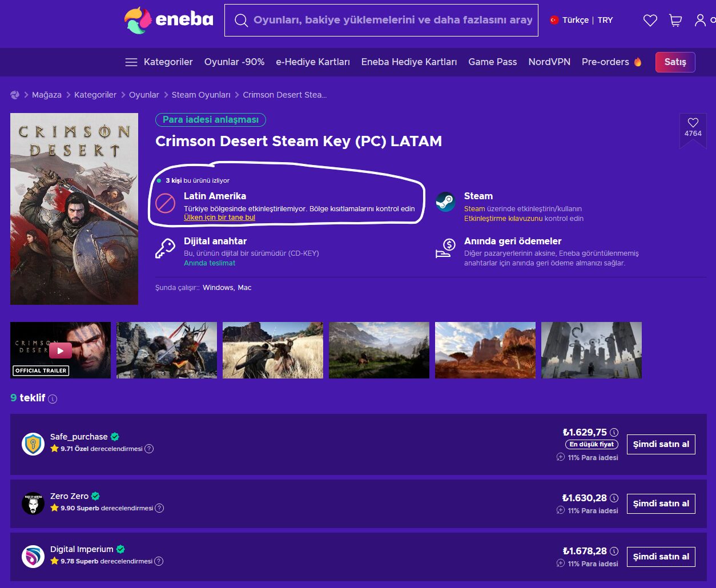Open e-Hediye Kartları menu item
The height and width of the screenshot is (588, 716).
click(x=313, y=62)
